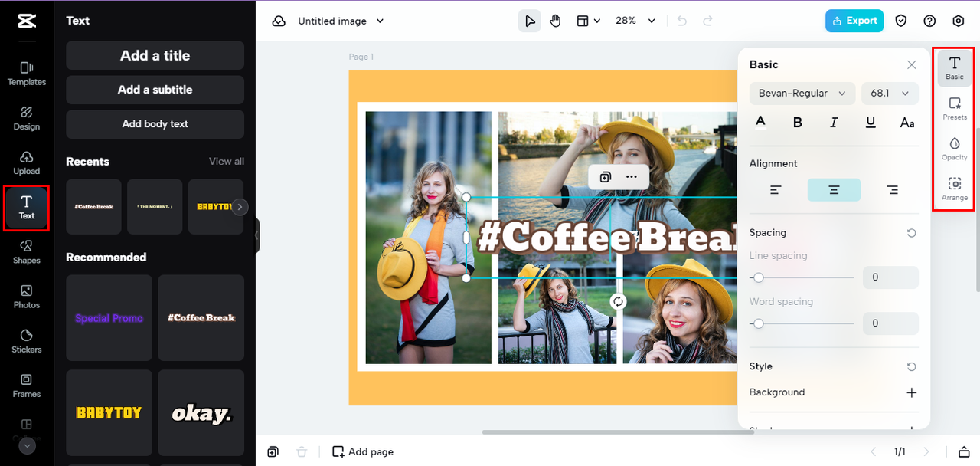
Task: Adjust the Line spacing slider
Action: click(x=802, y=277)
